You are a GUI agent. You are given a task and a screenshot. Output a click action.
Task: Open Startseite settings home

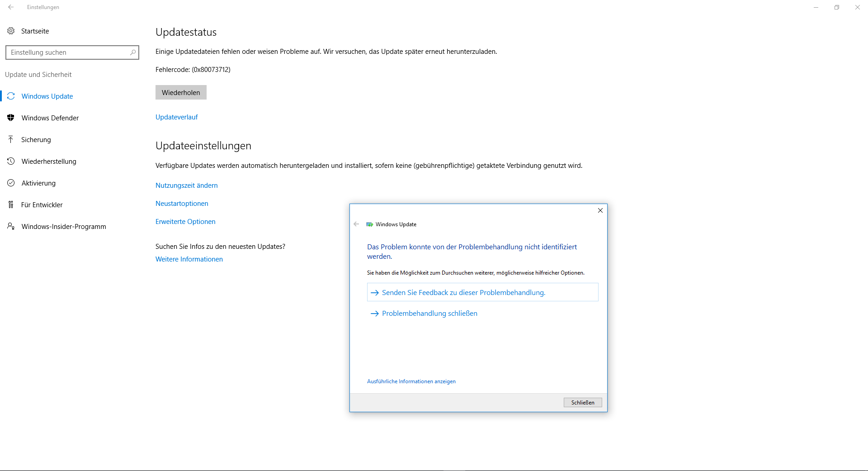35,31
